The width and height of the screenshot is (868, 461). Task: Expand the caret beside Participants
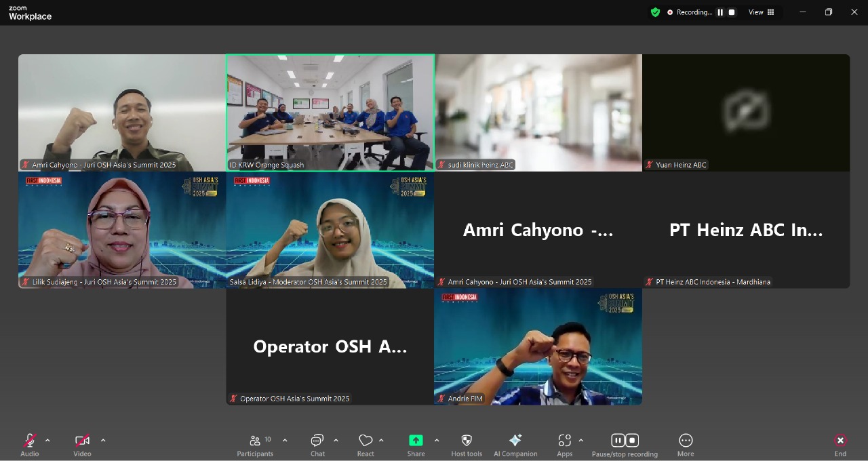pyautogui.click(x=285, y=441)
